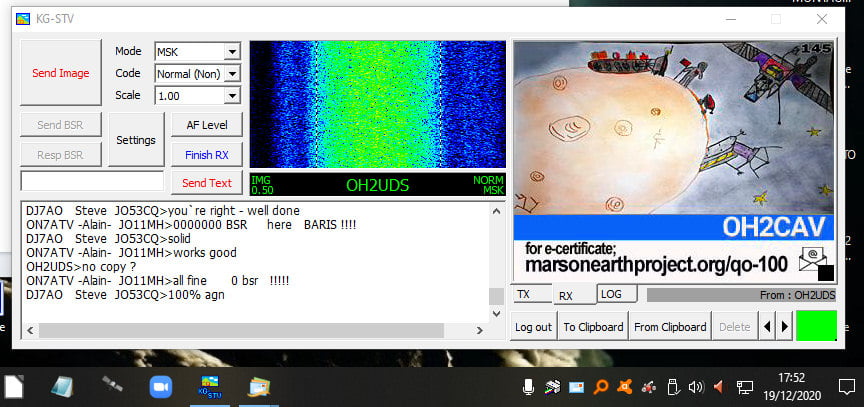Screen dimensions: 864x407
Task: Open the Avast antivirus tray icon
Action: coord(624,387)
